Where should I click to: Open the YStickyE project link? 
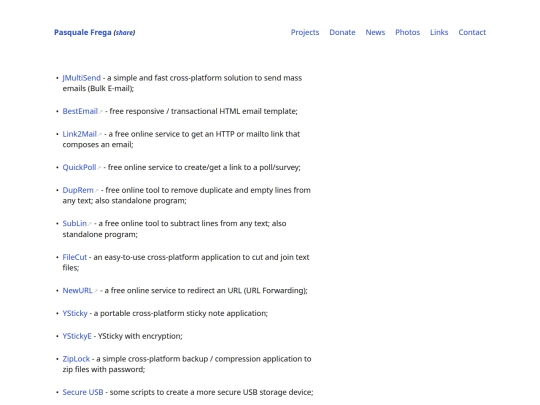point(77,336)
